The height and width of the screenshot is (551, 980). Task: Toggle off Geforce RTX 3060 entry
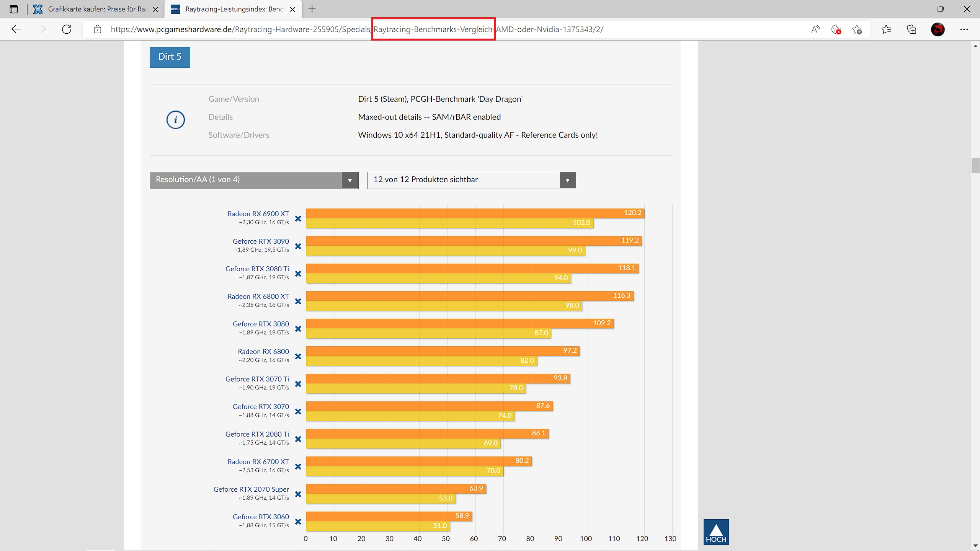pos(298,522)
